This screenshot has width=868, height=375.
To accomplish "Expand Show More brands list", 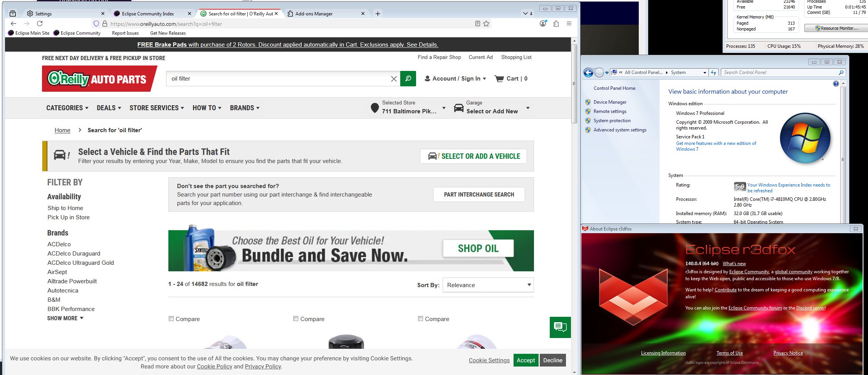I will 65,318.
